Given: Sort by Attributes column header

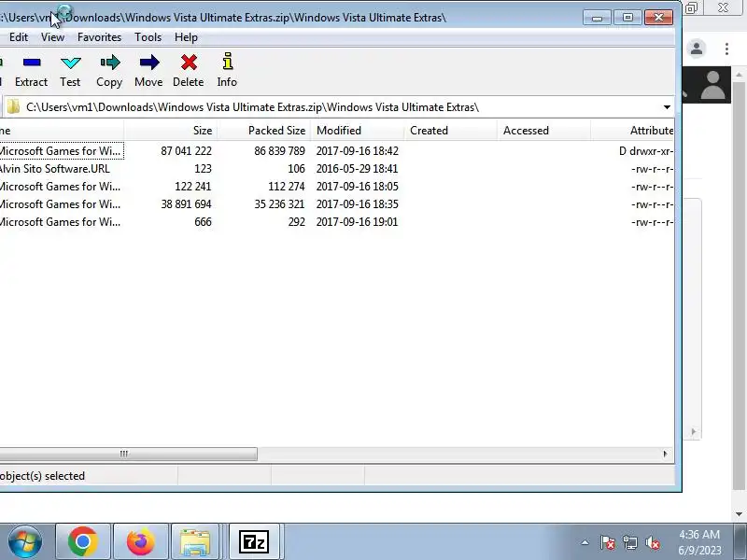Looking at the screenshot, I should coord(633,131).
